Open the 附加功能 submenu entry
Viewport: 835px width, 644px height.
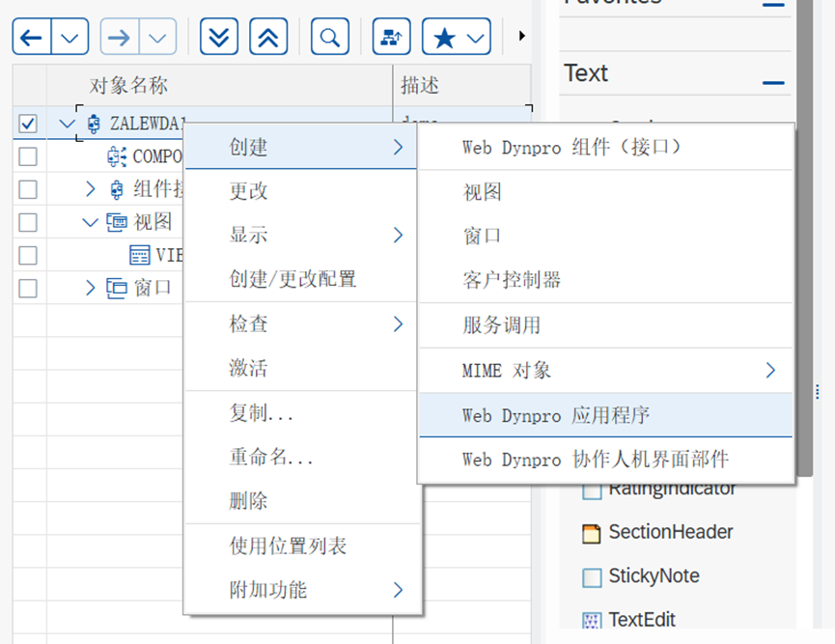tap(300, 590)
